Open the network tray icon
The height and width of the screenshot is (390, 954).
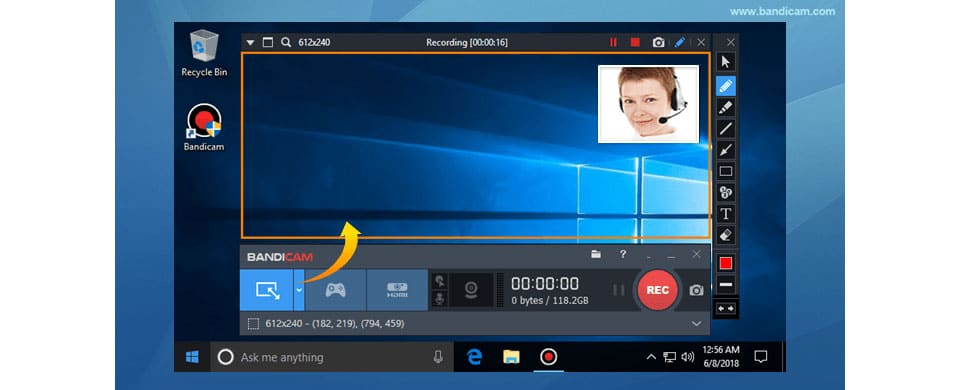coord(670,357)
